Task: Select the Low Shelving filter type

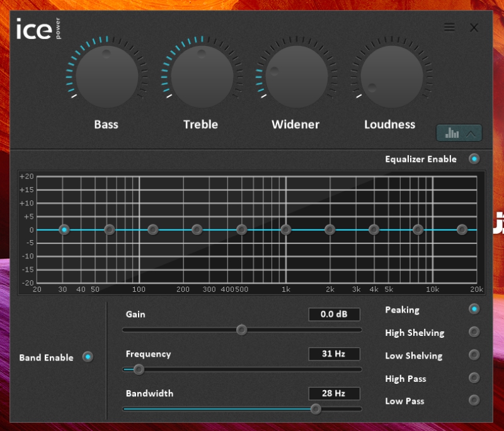Action: click(474, 355)
